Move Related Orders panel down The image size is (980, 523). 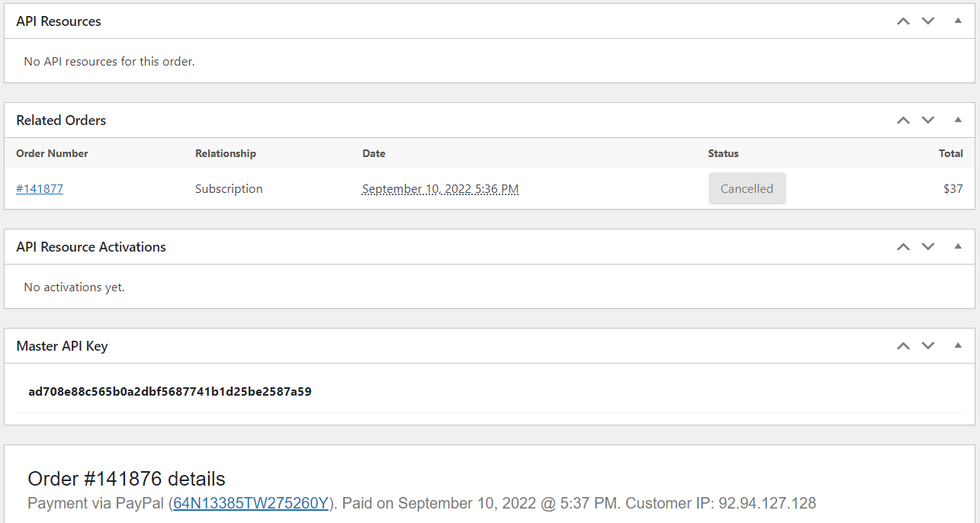[928, 120]
